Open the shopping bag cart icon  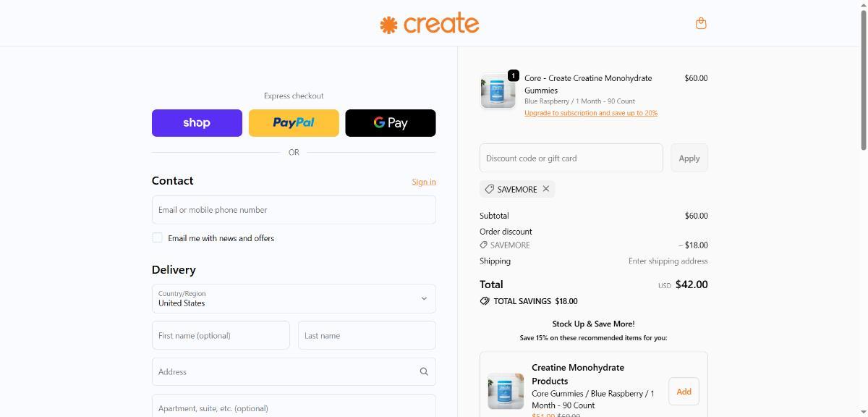pyautogui.click(x=700, y=23)
